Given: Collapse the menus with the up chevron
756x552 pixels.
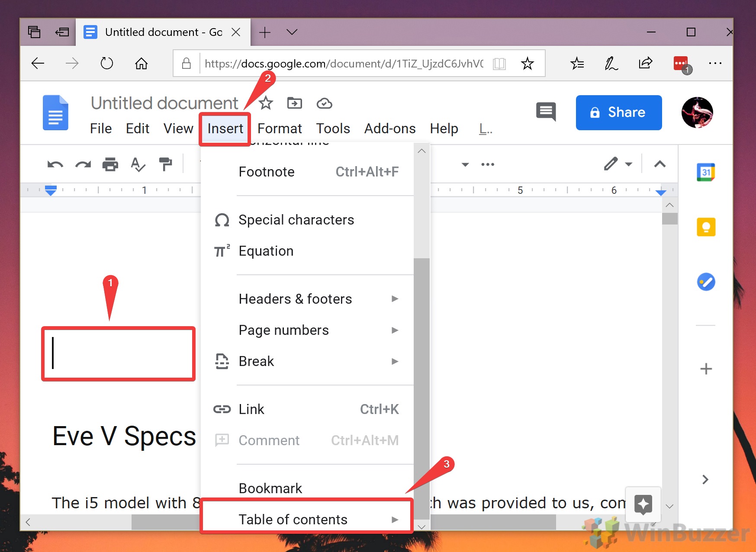Looking at the screenshot, I should click(659, 164).
